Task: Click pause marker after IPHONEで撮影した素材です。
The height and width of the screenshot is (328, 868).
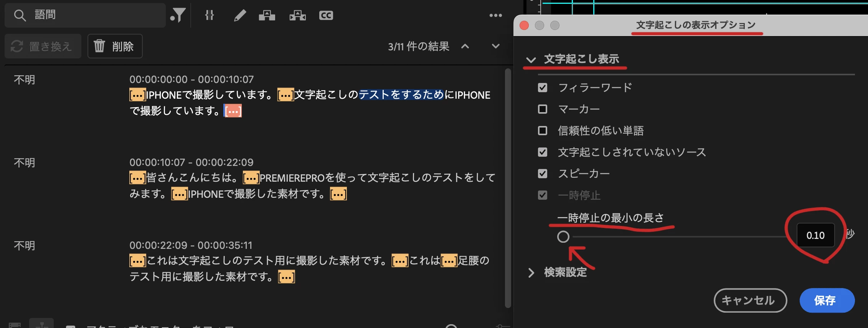Action: coord(338,194)
